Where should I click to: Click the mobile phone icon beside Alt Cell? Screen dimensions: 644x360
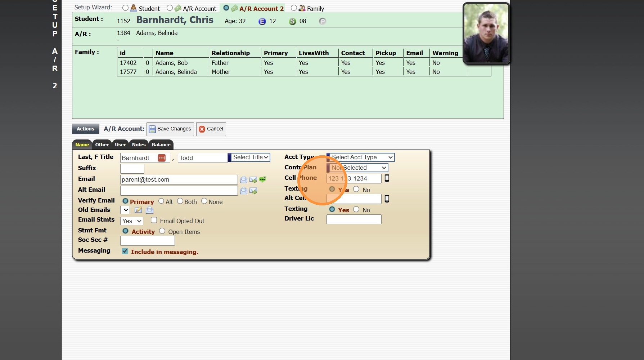coord(387,199)
